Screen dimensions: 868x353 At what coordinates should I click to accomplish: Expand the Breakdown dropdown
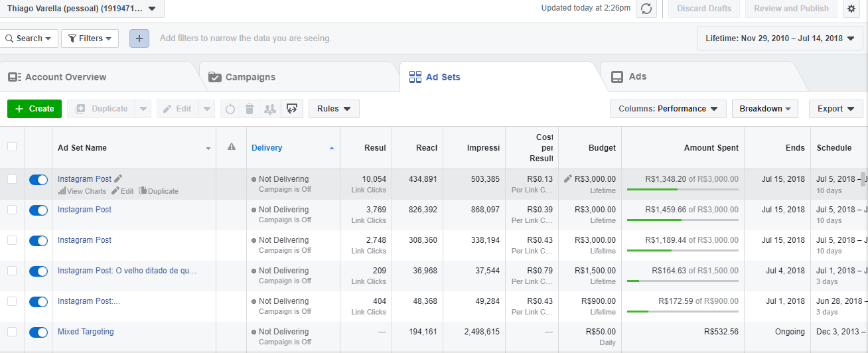(764, 109)
